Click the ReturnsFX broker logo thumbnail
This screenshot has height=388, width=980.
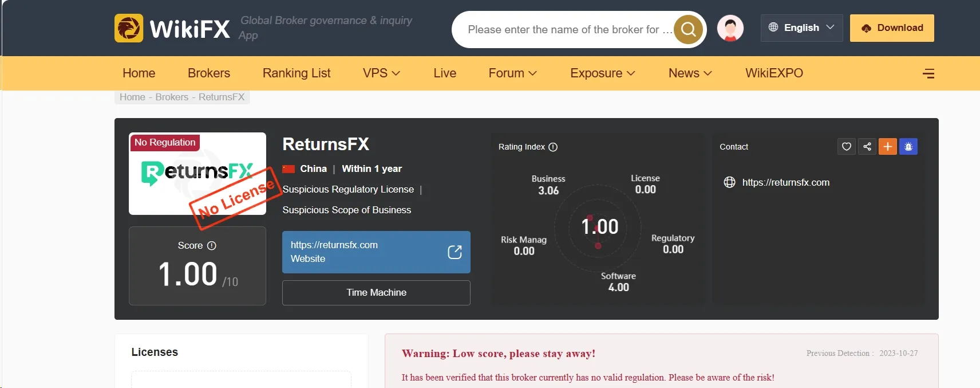(x=197, y=174)
